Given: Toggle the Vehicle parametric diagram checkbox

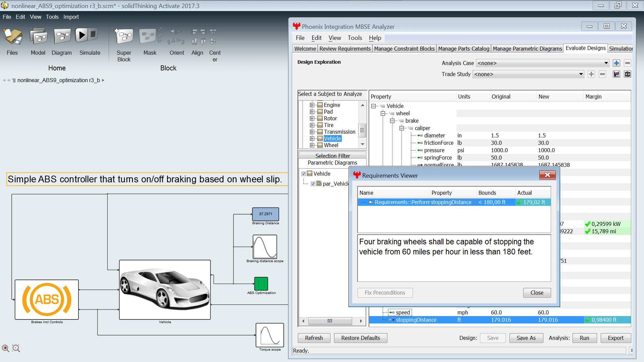Looking at the screenshot, I should 304,174.
